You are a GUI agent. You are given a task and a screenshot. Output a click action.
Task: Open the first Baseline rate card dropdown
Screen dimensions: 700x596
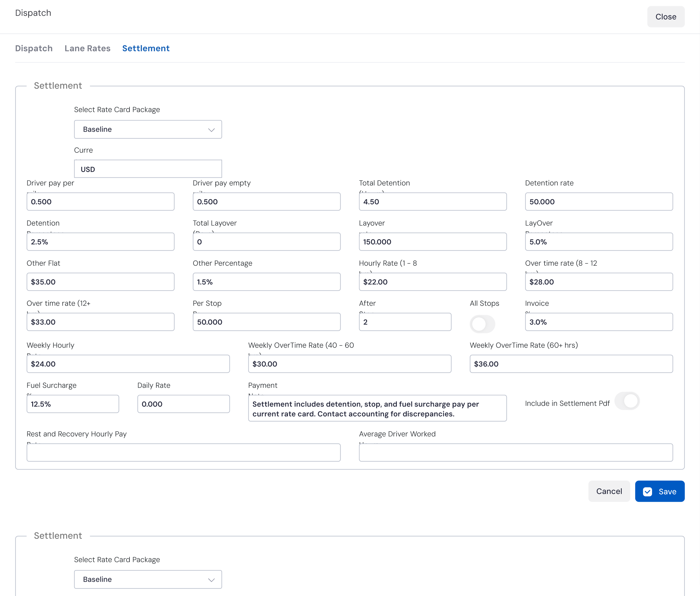(x=148, y=129)
